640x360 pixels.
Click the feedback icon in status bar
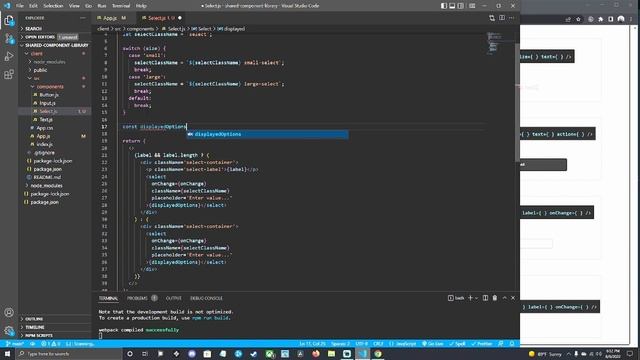point(501,344)
